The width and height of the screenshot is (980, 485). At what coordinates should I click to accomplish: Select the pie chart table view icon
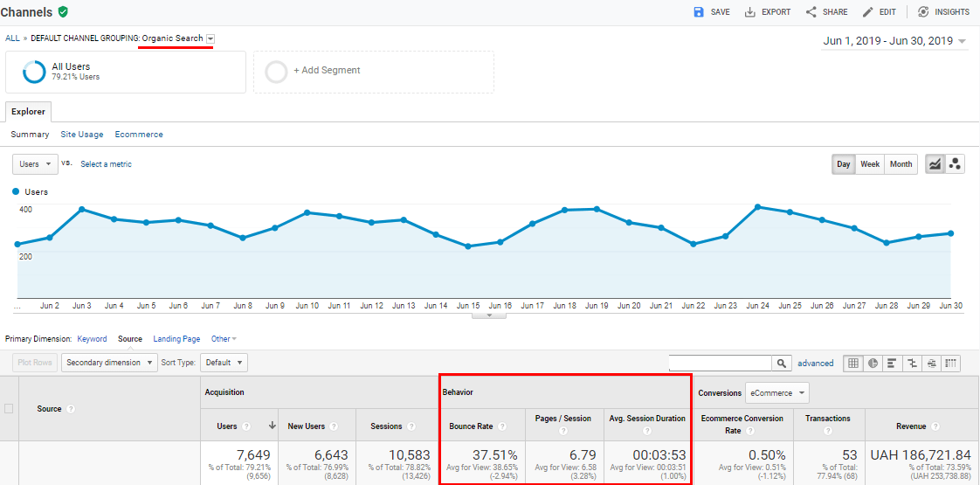[873, 363]
